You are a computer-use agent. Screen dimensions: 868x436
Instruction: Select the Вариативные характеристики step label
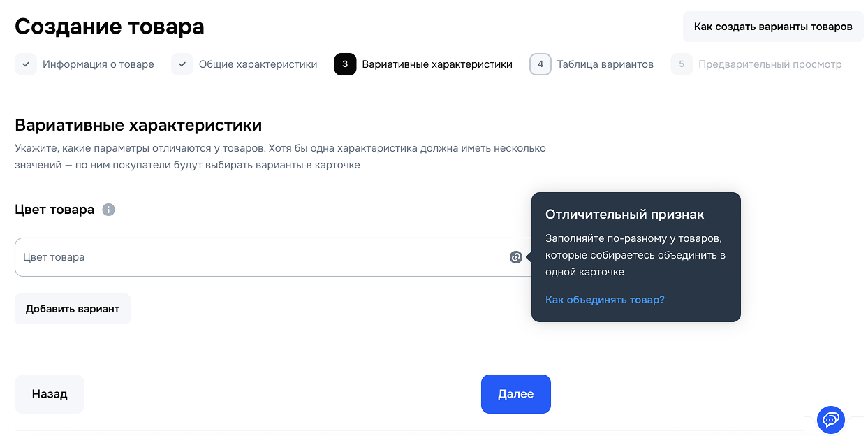(437, 64)
